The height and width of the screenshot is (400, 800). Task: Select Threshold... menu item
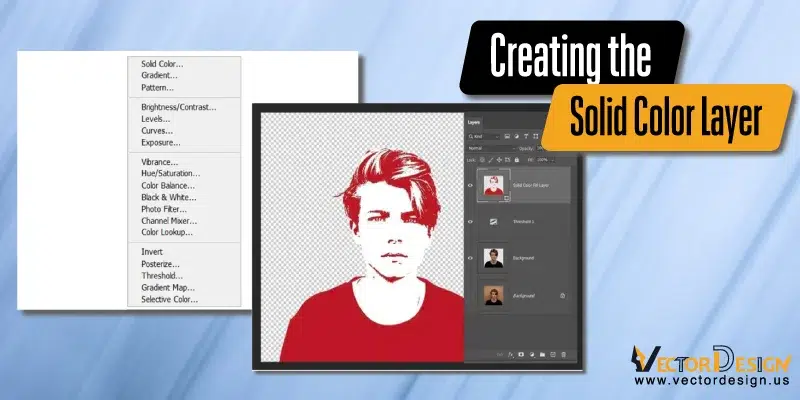pyautogui.click(x=162, y=276)
